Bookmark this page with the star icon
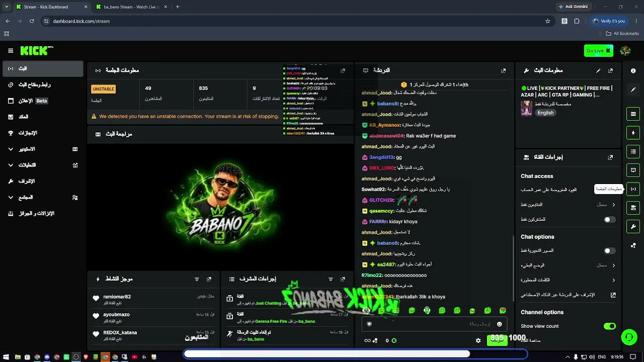 pyautogui.click(x=547, y=21)
